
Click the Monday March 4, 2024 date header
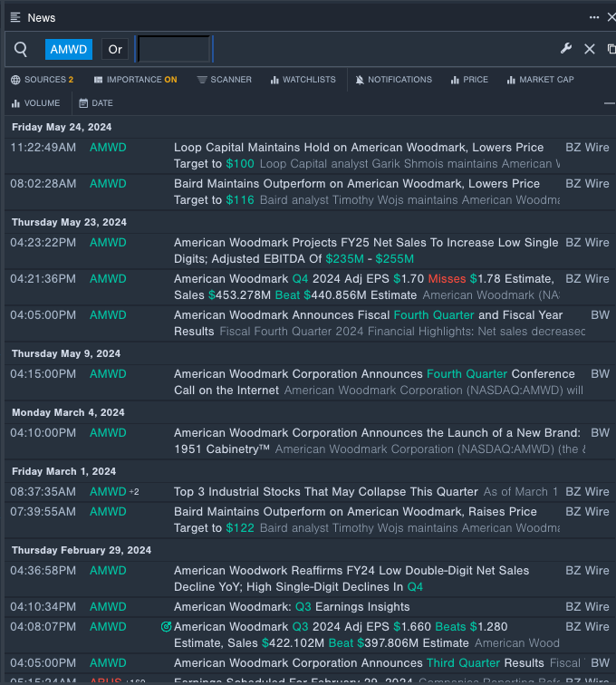[68, 413]
